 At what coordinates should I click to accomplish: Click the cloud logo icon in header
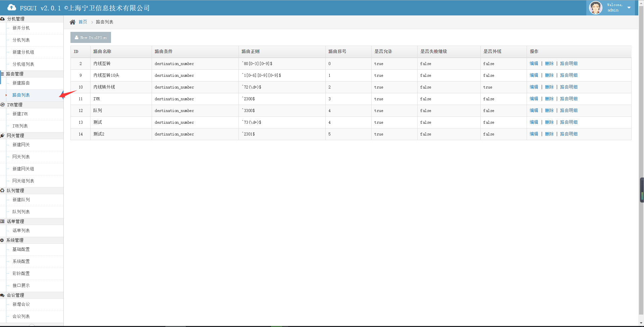pos(11,7)
